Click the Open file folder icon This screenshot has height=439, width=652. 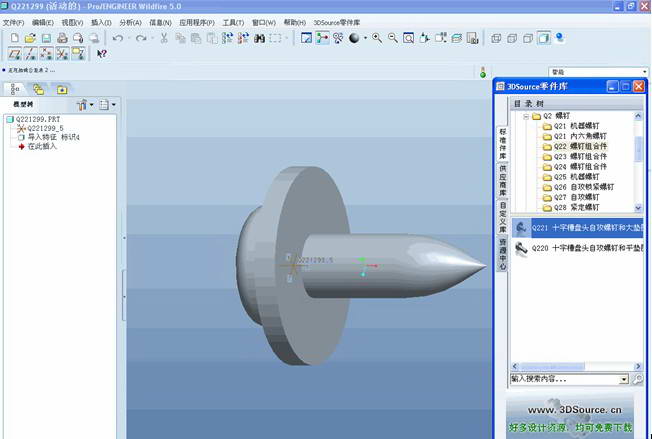click(30, 38)
